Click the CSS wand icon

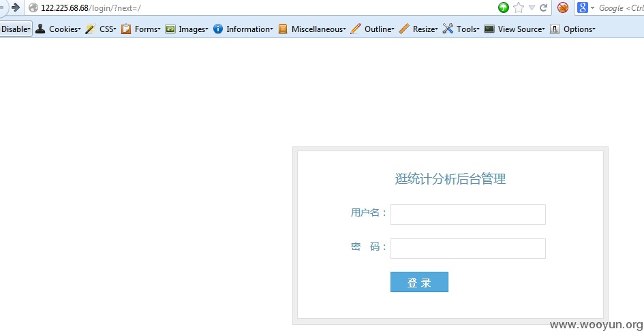[91, 29]
